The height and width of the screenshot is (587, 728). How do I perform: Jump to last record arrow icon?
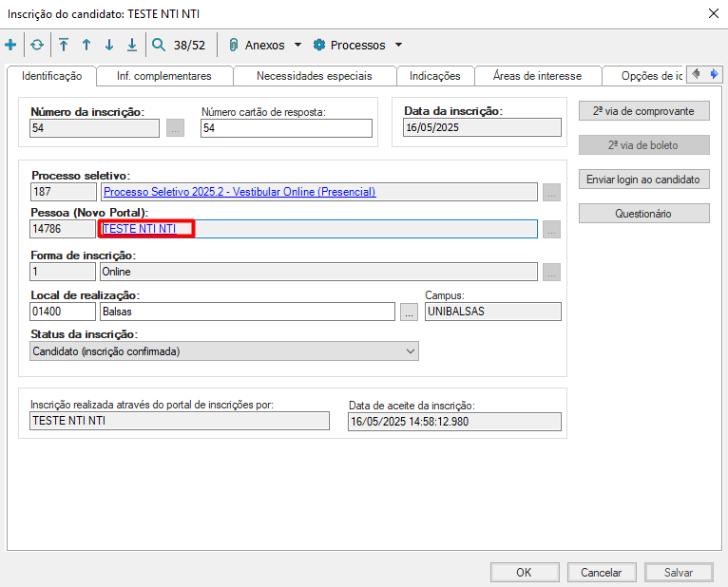click(132, 45)
